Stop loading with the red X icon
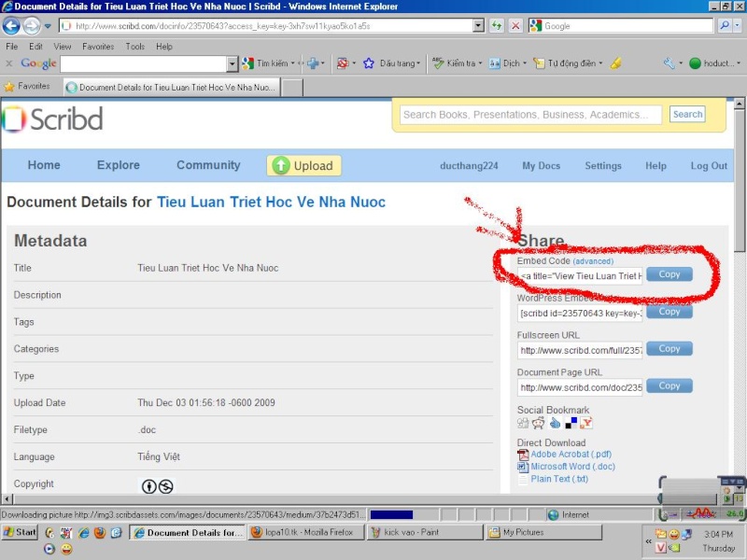Viewport: 747px width, 560px height. click(515, 26)
